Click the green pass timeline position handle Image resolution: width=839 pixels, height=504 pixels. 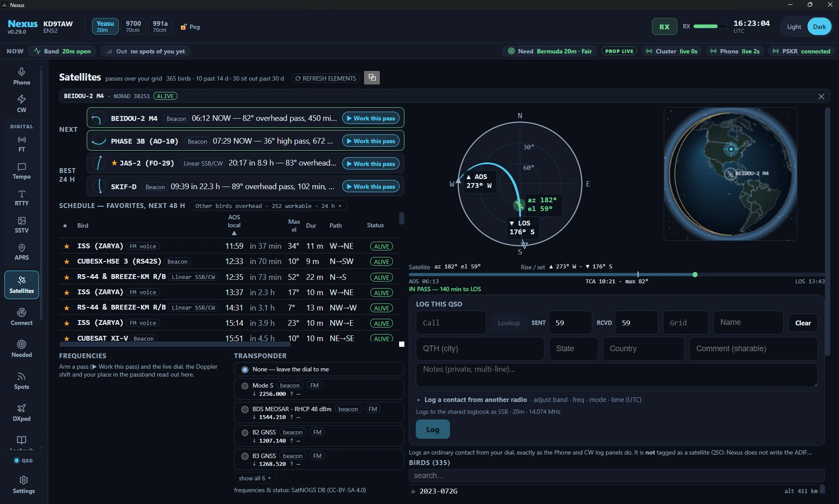click(x=695, y=275)
